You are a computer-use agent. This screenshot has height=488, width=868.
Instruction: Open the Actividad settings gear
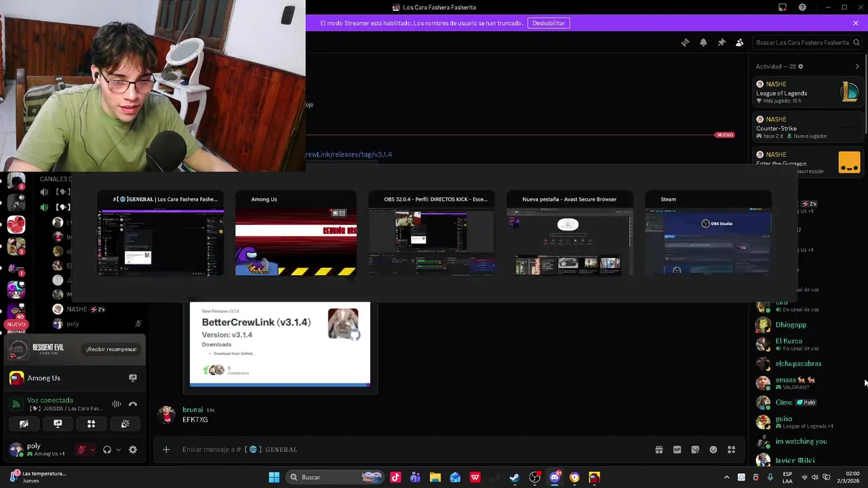tap(800, 66)
